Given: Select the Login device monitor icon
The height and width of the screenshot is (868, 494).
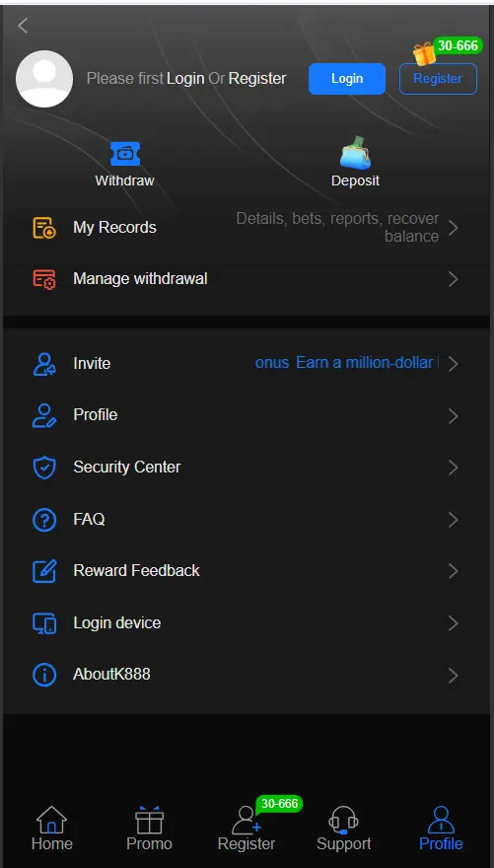Looking at the screenshot, I should [44, 623].
